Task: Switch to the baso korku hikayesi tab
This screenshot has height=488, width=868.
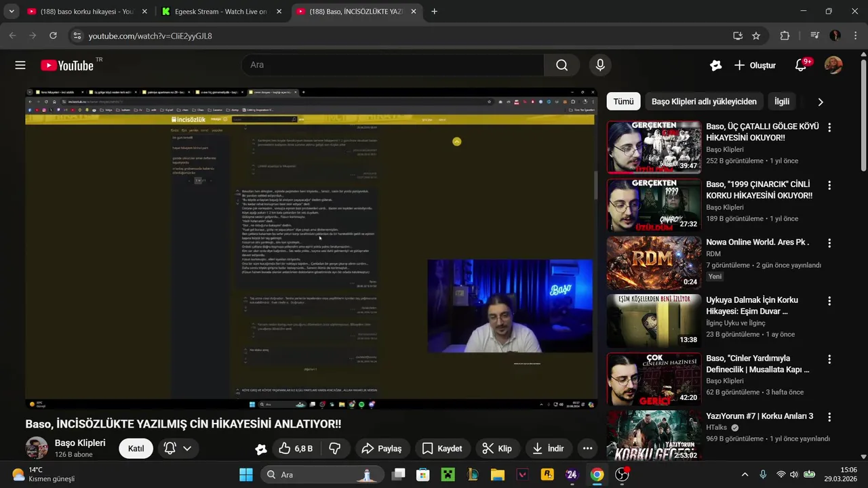Action: pos(87,12)
